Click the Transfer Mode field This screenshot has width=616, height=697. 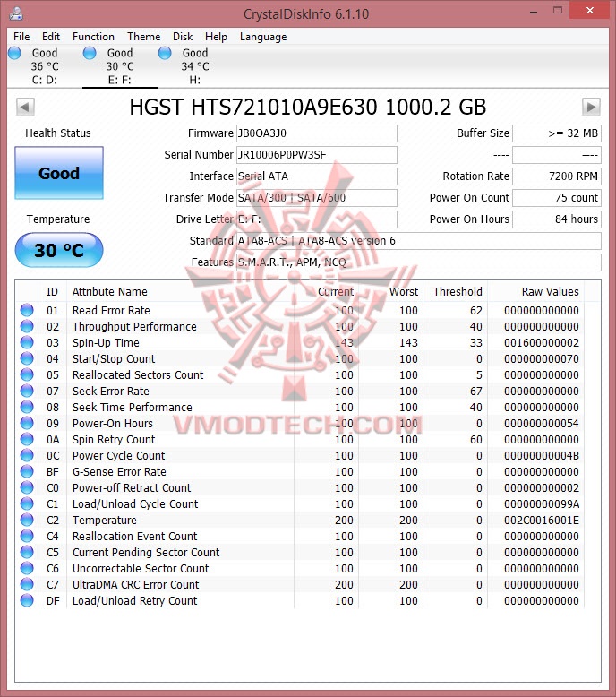tap(317, 198)
